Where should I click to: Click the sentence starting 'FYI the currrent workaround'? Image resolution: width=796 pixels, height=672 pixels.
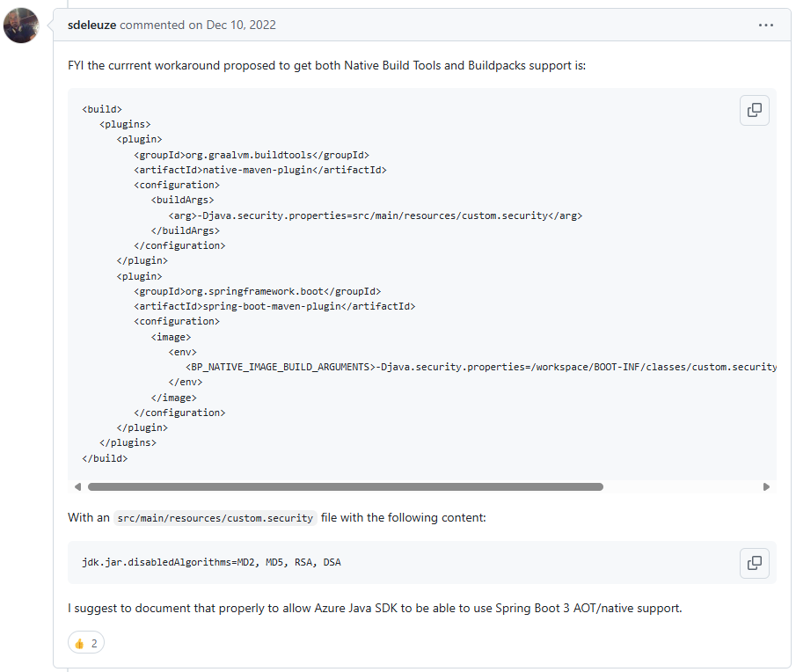tap(326, 65)
